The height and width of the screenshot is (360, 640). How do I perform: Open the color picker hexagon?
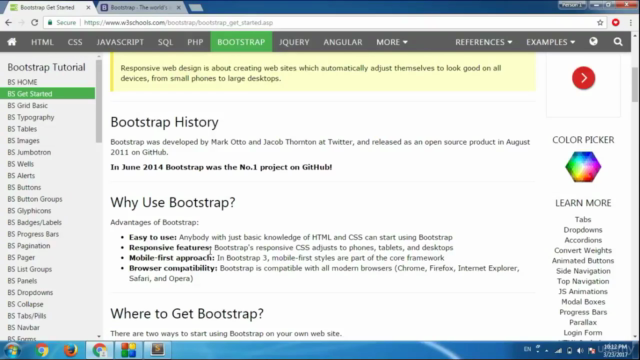coord(583,167)
